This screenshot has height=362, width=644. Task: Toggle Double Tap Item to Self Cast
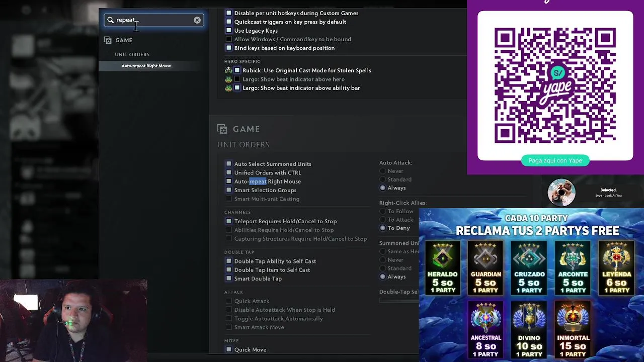(x=229, y=270)
